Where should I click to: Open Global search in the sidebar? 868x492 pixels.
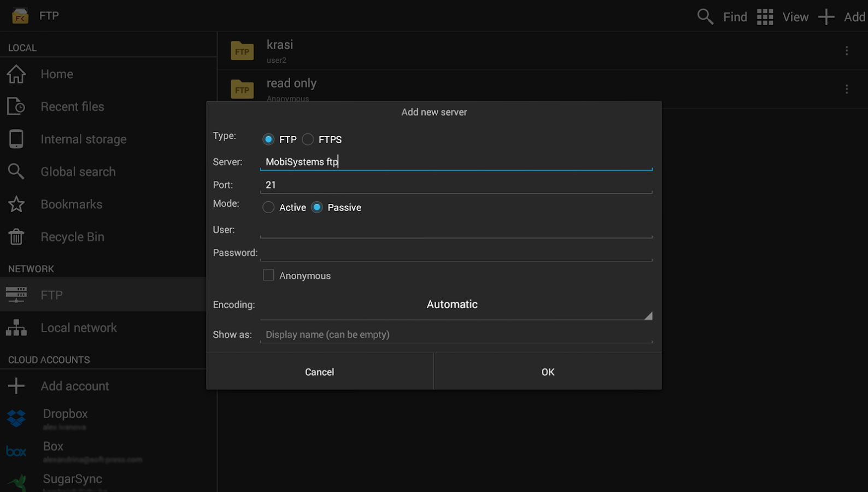[108, 172]
